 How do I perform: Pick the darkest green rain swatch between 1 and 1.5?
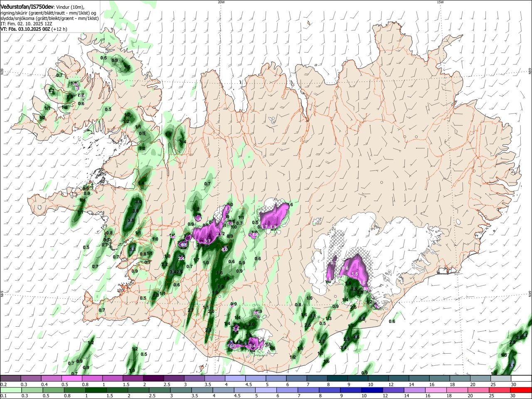click(x=96, y=390)
